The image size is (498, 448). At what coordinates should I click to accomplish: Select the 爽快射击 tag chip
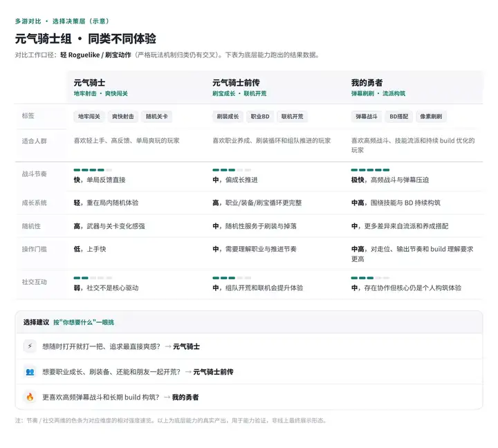123,117
